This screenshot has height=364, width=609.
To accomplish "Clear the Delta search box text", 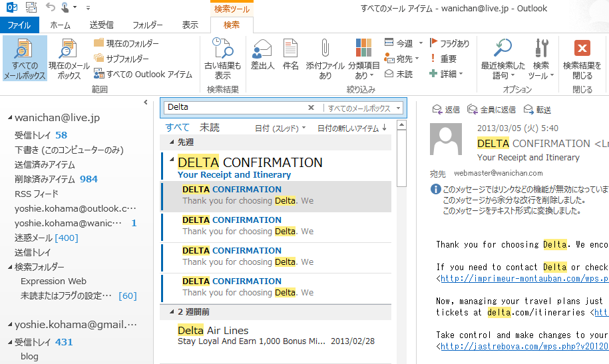I will coord(311,108).
